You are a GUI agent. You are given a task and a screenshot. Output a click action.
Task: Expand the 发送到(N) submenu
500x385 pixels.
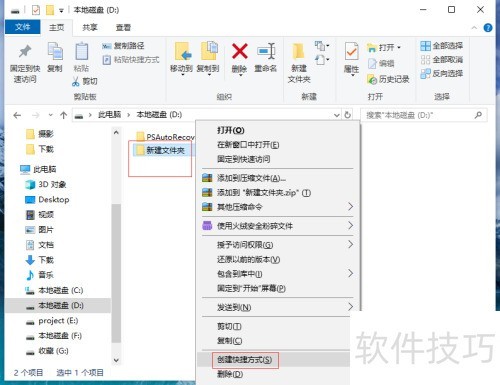(350, 307)
